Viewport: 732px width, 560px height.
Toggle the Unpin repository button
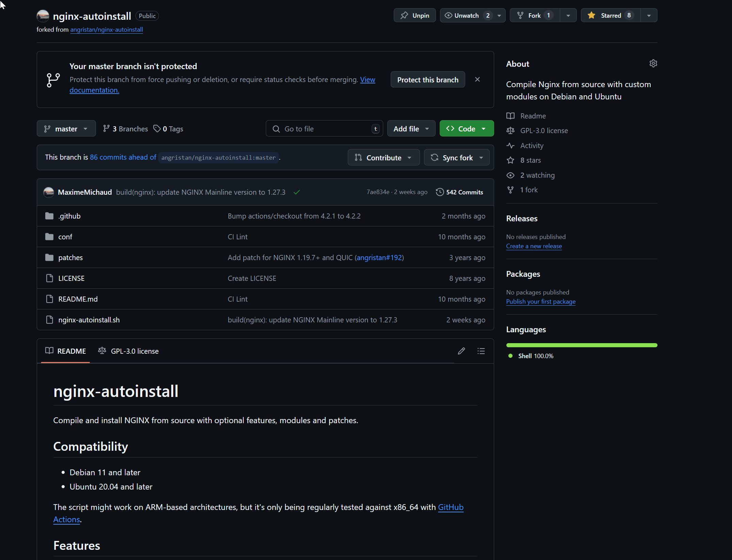[414, 15]
